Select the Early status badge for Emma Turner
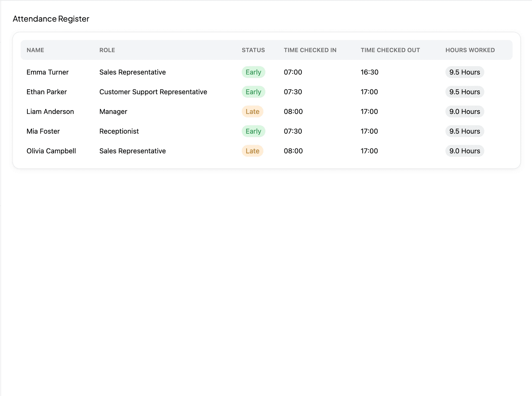Image resolution: width=532 pixels, height=396 pixels. click(x=253, y=72)
